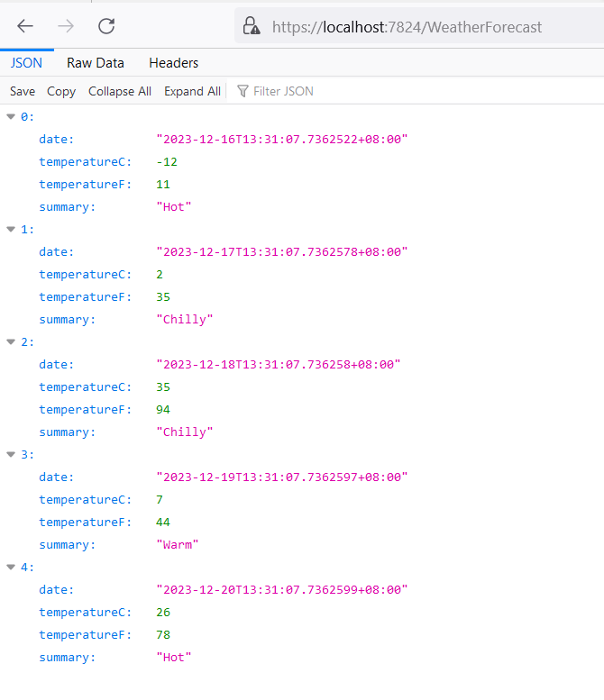Select summary "Chilly" in item 1
604x700 pixels.
185,319
